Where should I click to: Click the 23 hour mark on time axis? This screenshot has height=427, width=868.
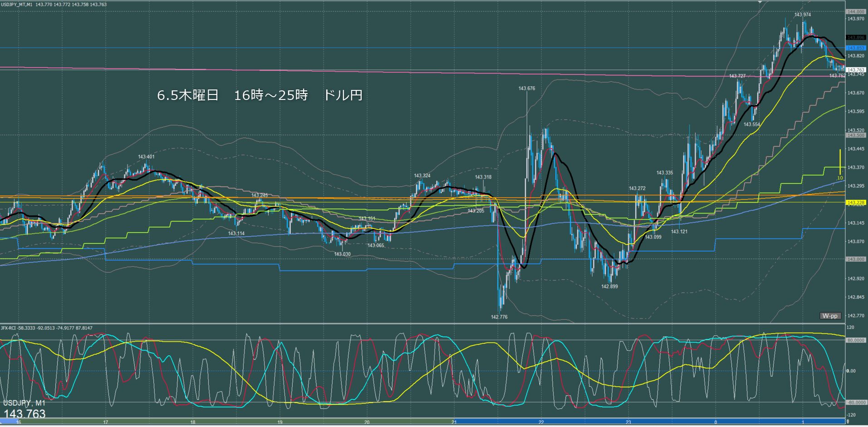[628, 422]
